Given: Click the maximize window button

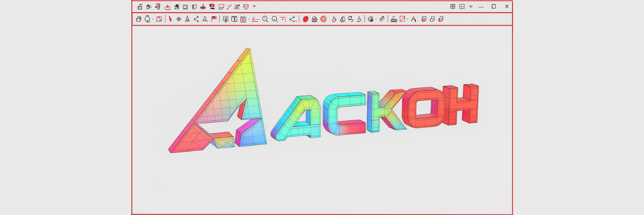Looking at the screenshot, I should (x=494, y=6).
